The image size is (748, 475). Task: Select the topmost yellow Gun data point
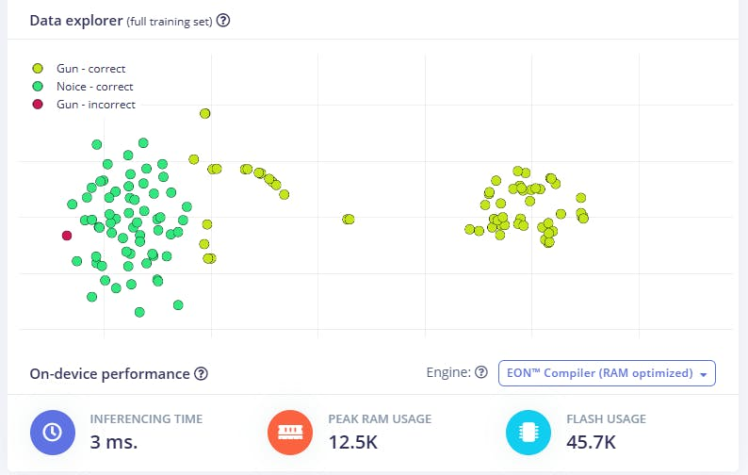click(x=205, y=114)
